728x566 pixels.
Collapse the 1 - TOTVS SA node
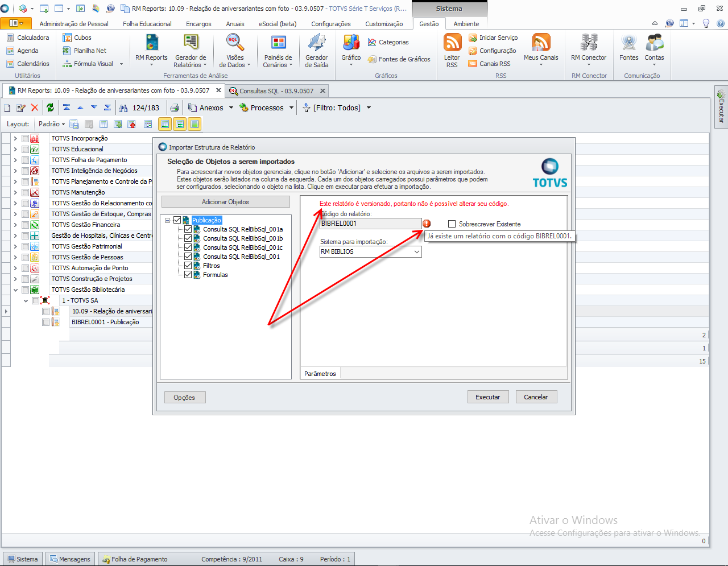point(26,300)
